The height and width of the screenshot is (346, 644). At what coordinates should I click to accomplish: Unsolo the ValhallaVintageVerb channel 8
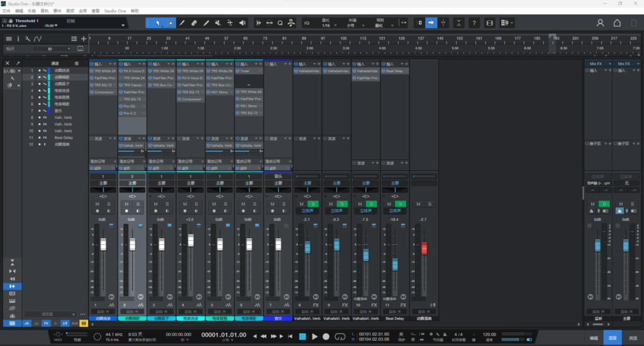312,204
